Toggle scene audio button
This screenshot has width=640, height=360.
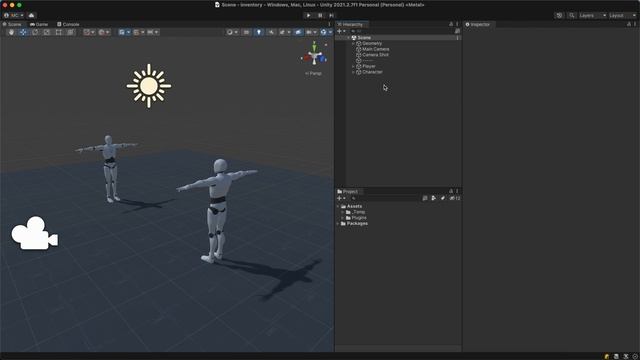[271, 32]
